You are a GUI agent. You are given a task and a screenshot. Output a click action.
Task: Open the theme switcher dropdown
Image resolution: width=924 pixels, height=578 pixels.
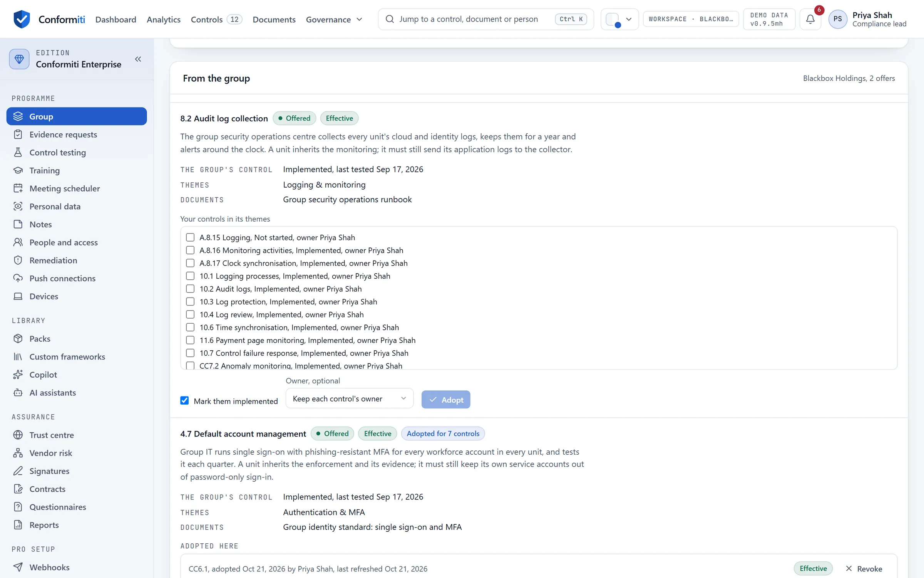(x=619, y=19)
